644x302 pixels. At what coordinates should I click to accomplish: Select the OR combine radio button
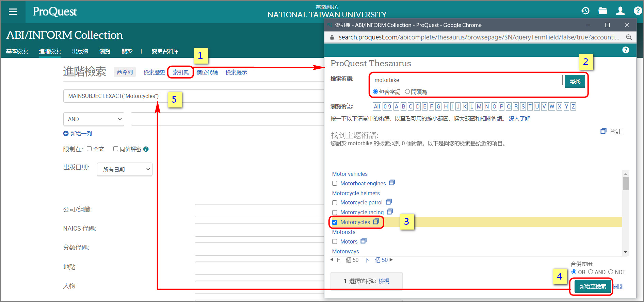tap(574, 272)
